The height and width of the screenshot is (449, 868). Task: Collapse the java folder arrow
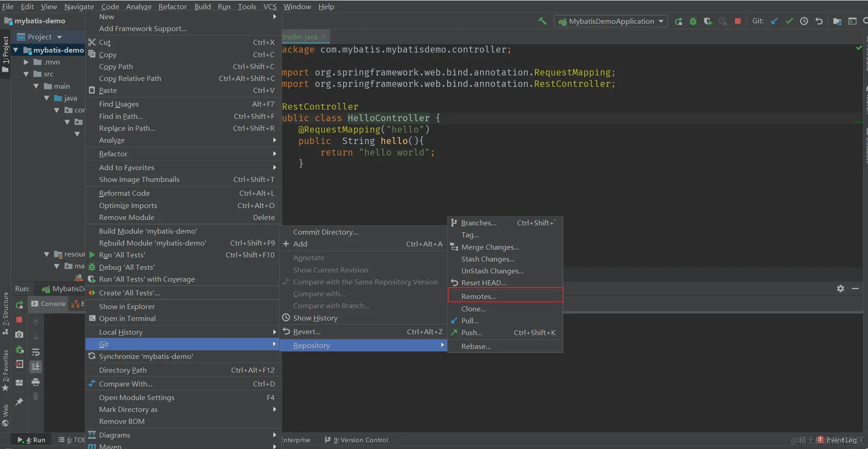[46, 98]
